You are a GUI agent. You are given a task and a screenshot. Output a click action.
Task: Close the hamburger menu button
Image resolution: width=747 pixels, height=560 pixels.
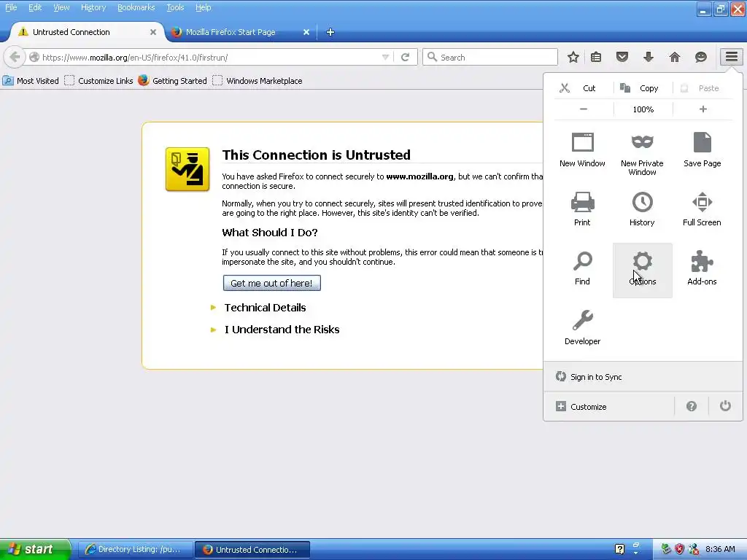732,57
